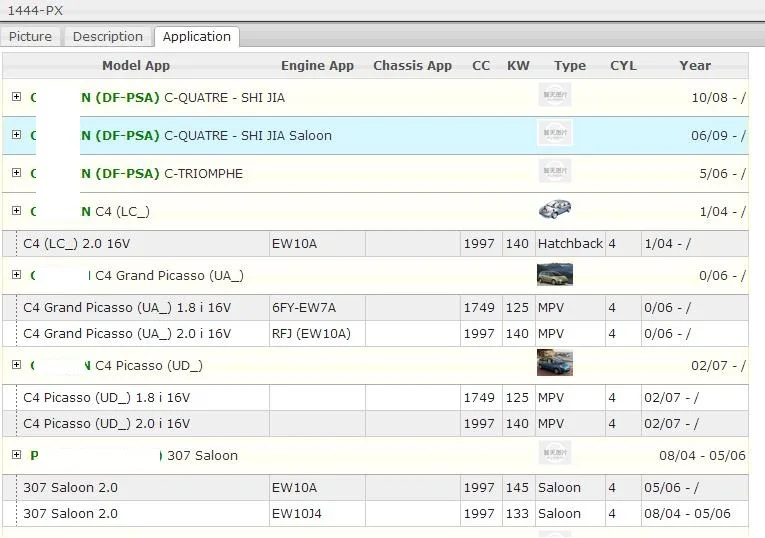Screen dimensions: 765x538
Task: Select C4 Grand Picasso (UA_) 1.8 i 16V
Action: pos(375,307)
